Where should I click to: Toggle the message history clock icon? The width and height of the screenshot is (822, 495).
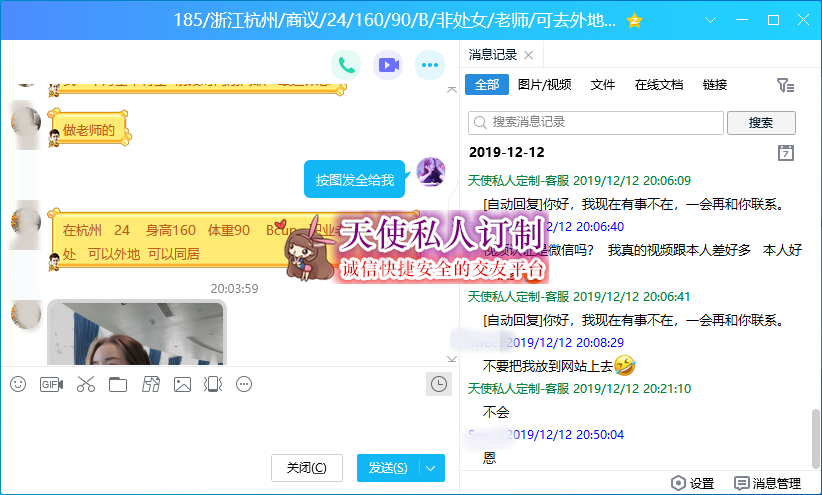437,384
